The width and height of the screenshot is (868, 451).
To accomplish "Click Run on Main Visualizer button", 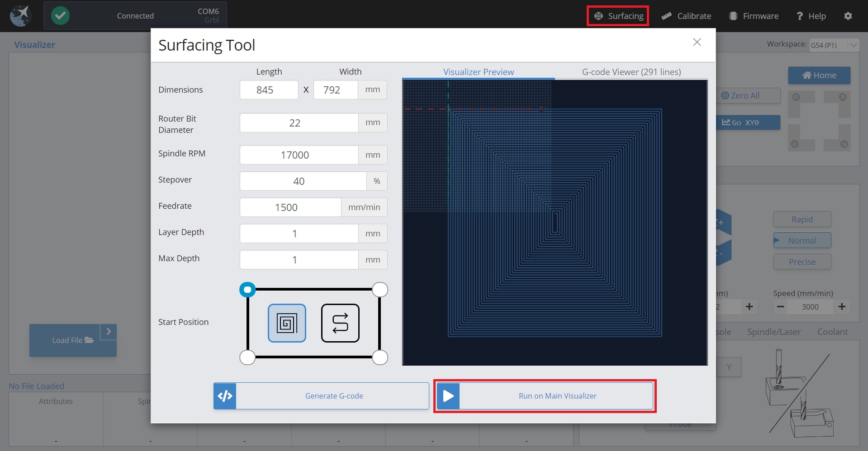I will coord(545,396).
